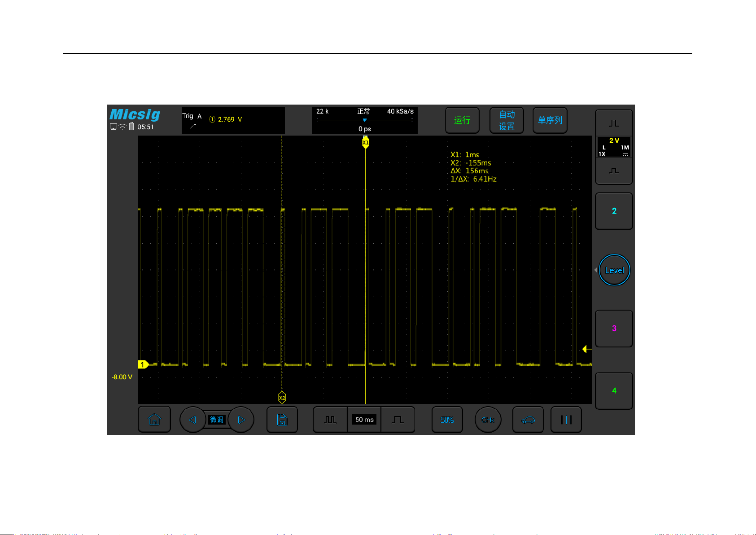Compress timebase with multi-pulse icon
Screen dimensions: 756x535
point(330,420)
